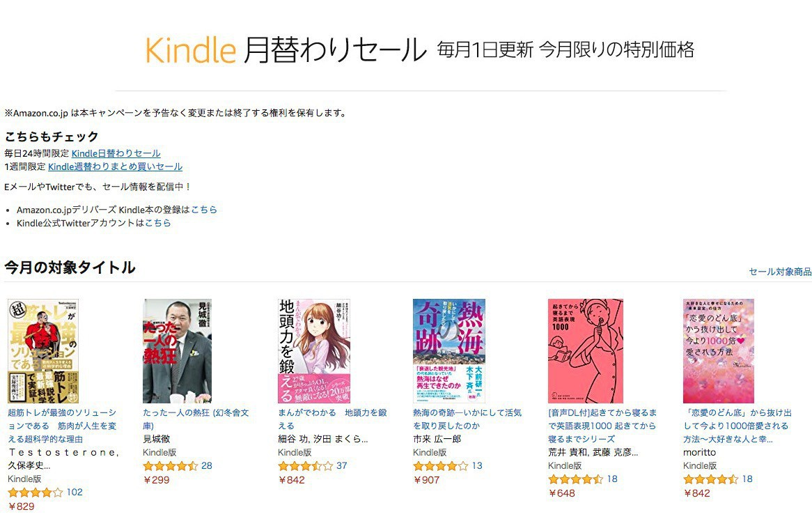Click the star rating with 28 reviews
The height and width of the screenshot is (519, 812).
(171, 466)
